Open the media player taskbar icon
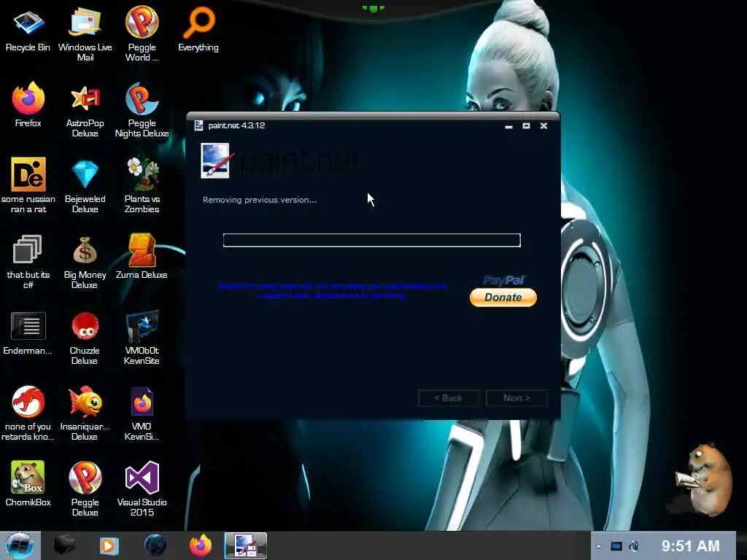 109,545
